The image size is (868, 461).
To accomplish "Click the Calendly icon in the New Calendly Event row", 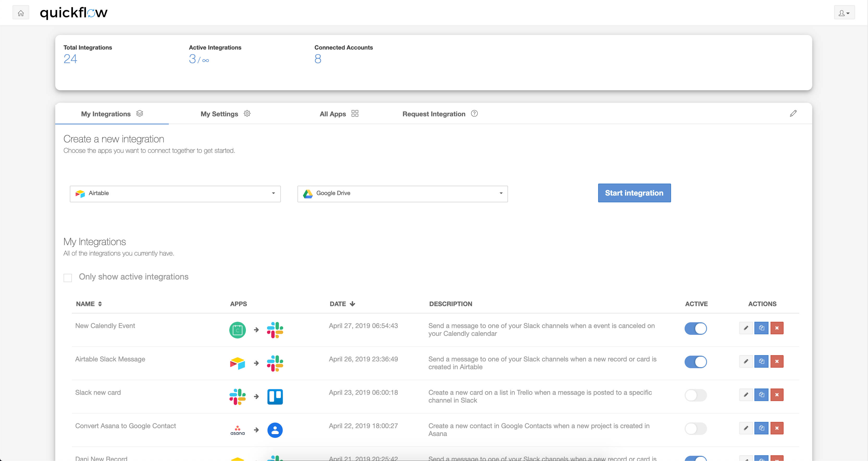I will (237, 330).
